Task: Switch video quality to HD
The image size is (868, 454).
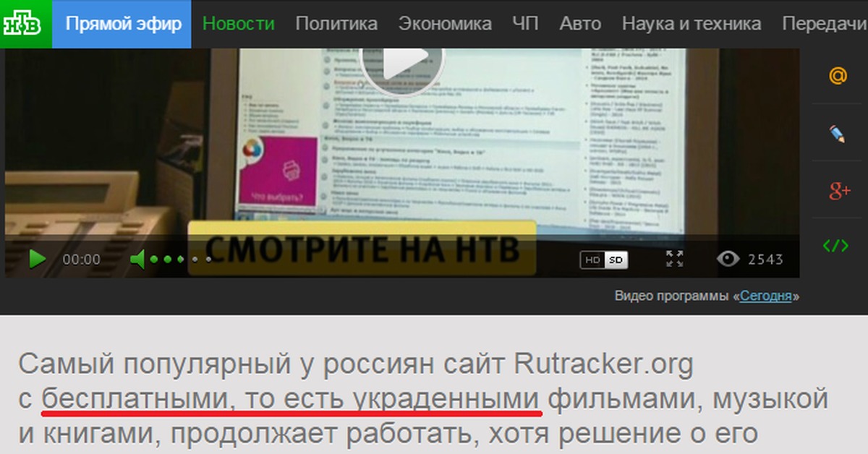Action: pos(592,260)
